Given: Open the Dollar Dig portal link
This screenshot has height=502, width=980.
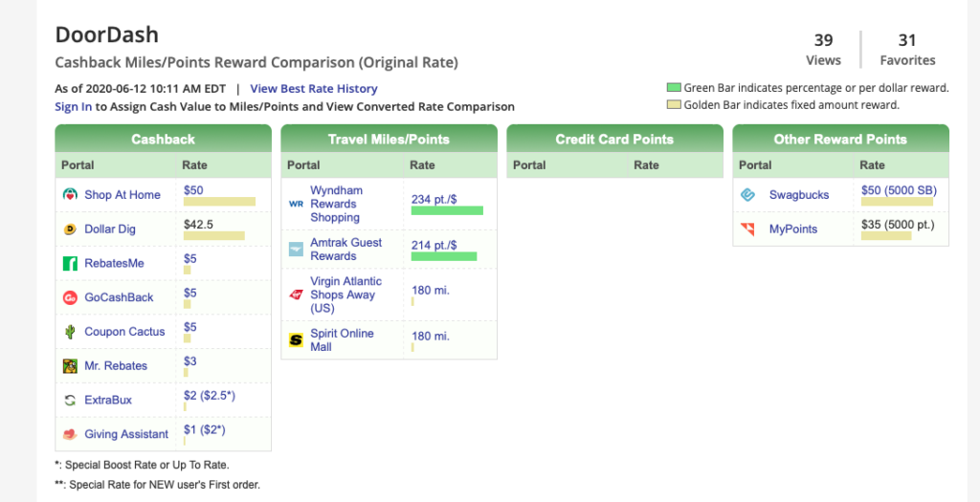Looking at the screenshot, I should pos(110,229).
